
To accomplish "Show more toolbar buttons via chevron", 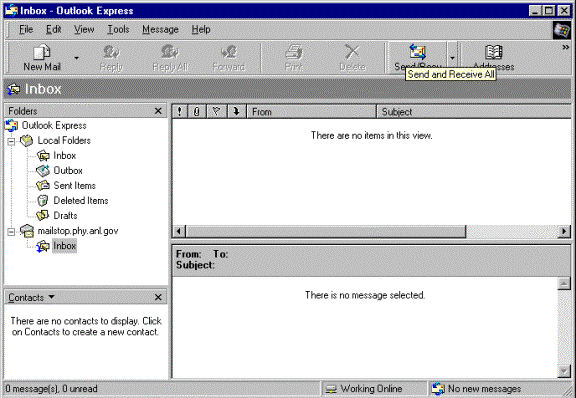I will pos(565,47).
